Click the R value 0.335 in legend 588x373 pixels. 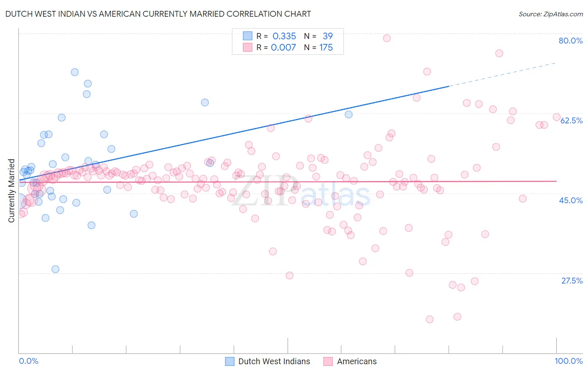(x=284, y=36)
